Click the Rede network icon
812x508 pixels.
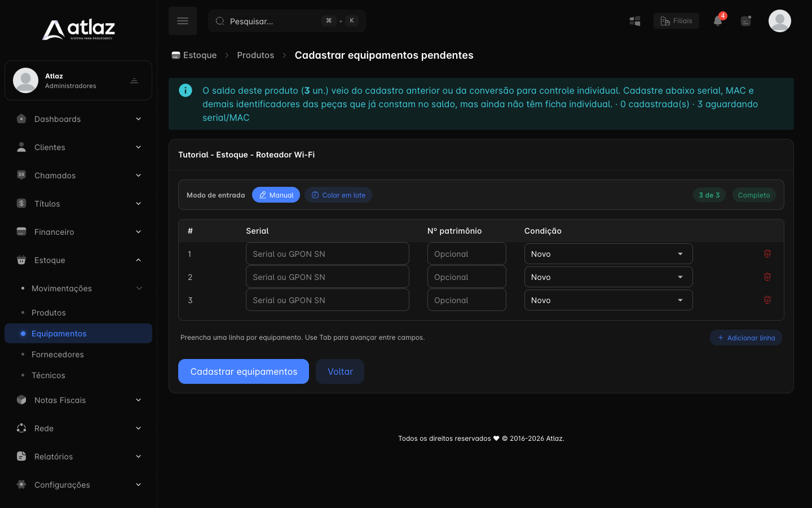tap(21, 428)
